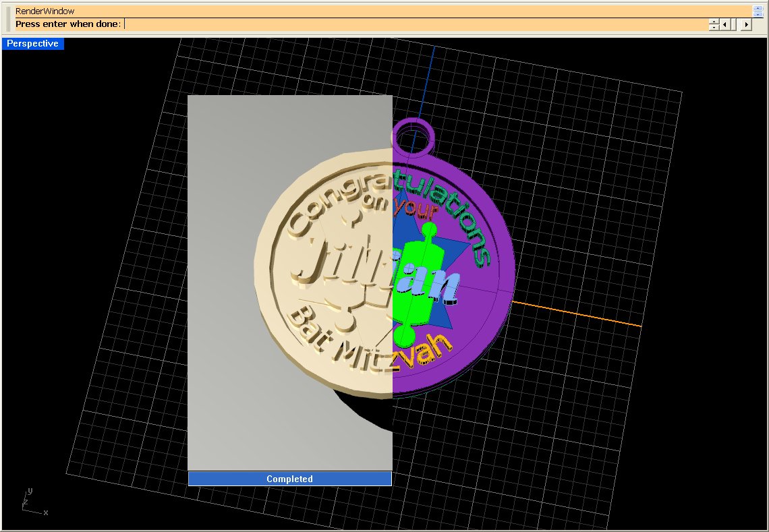
Task: Click the command line stepper up arrow
Action: tap(714, 21)
